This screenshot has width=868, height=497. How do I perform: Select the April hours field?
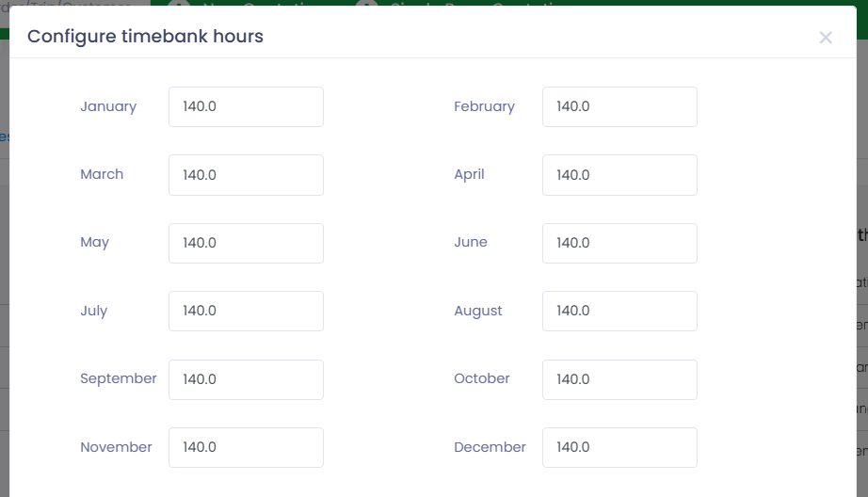pyautogui.click(x=619, y=175)
